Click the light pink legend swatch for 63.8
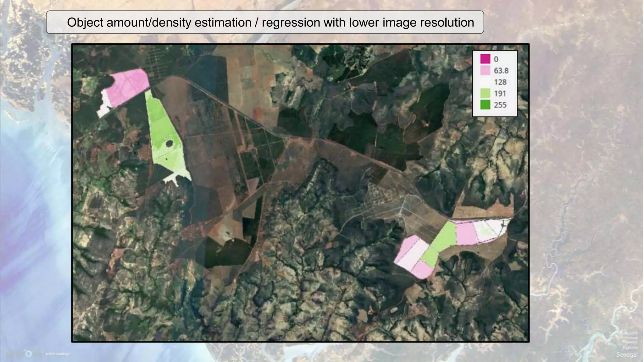644x362 pixels. pyautogui.click(x=485, y=70)
